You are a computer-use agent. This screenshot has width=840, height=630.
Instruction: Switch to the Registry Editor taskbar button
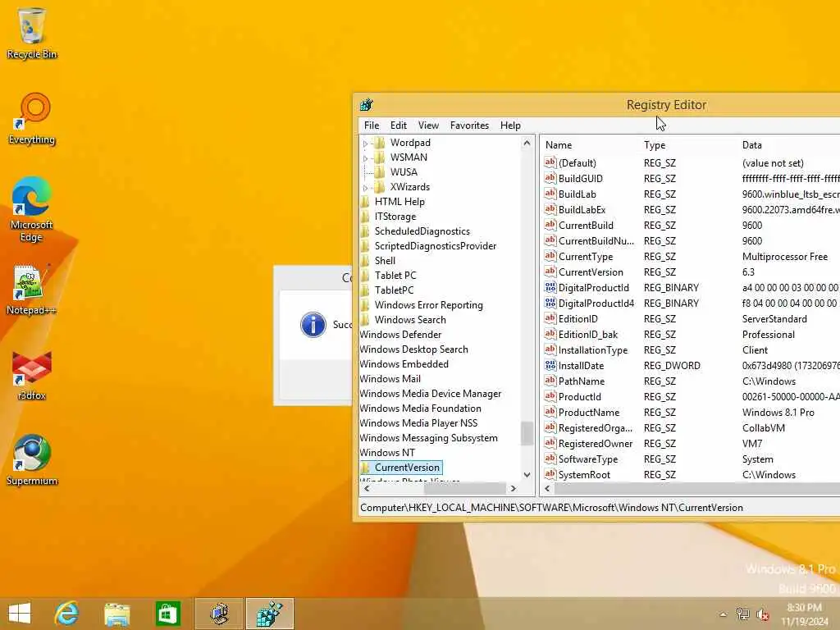pyautogui.click(x=269, y=614)
